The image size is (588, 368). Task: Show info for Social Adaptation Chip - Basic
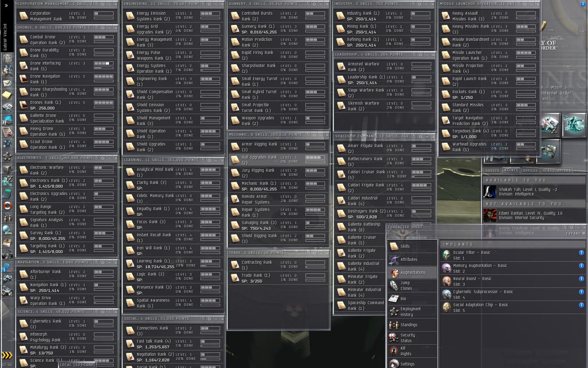click(x=581, y=305)
